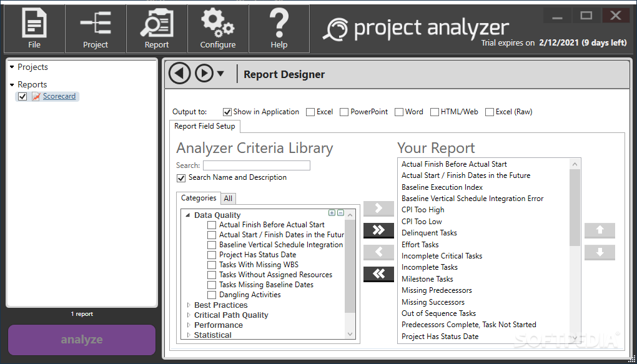Open the navigation history dropdown arrow
Viewport: 637px width, 364px height.
pyautogui.click(x=220, y=74)
